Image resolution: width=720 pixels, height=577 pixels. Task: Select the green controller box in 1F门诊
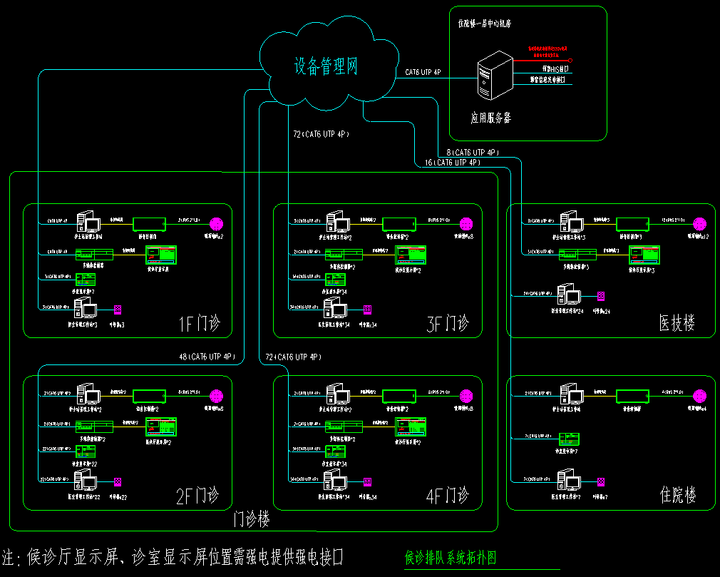pos(149,224)
